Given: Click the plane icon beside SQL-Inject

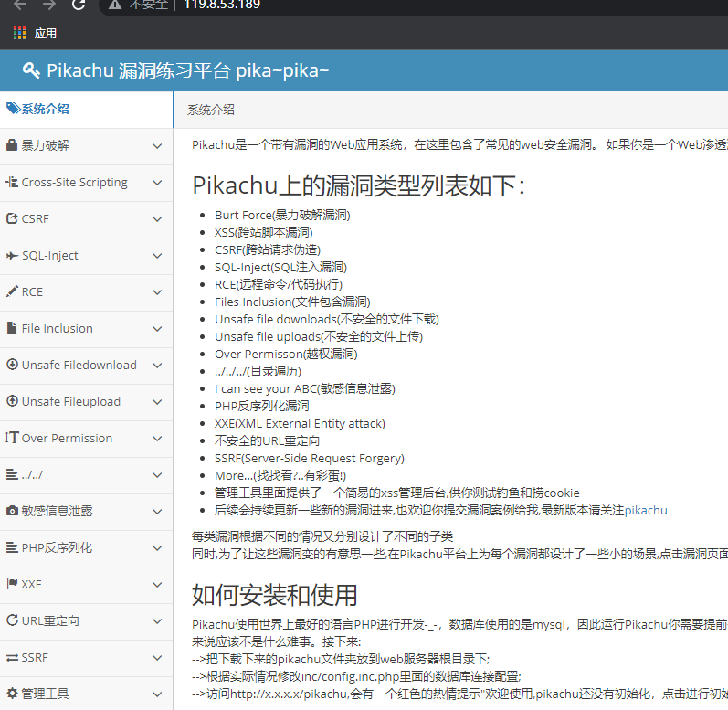Looking at the screenshot, I should (x=12, y=255).
